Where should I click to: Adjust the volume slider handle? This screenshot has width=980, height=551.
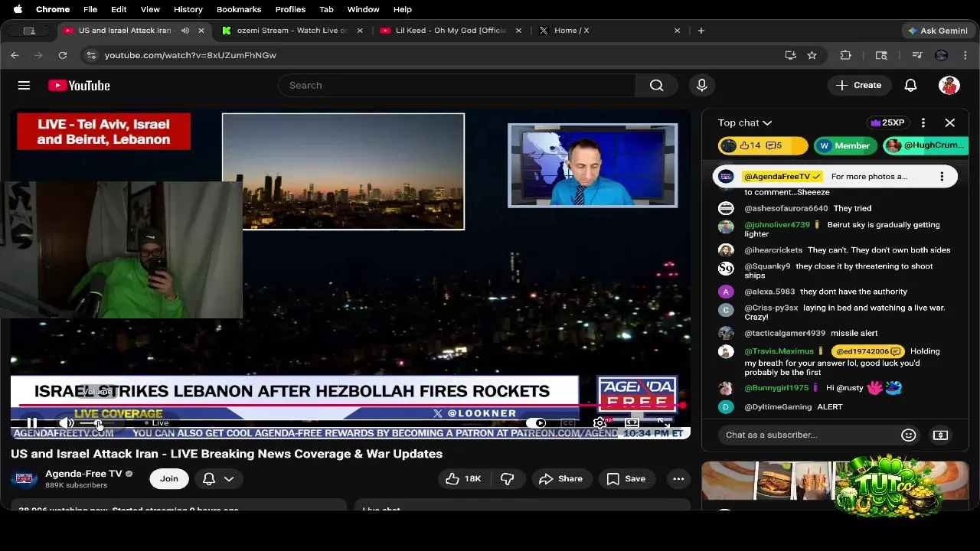tap(98, 423)
